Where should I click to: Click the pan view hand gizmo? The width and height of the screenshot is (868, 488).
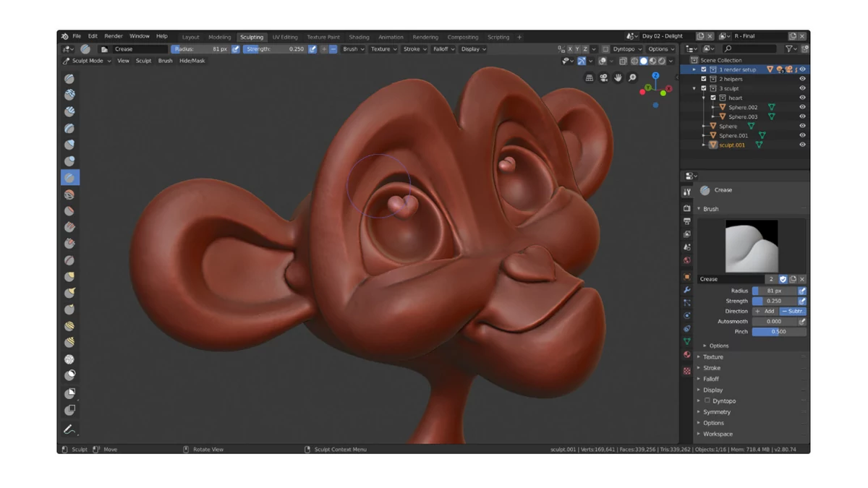click(x=618, y=77)
